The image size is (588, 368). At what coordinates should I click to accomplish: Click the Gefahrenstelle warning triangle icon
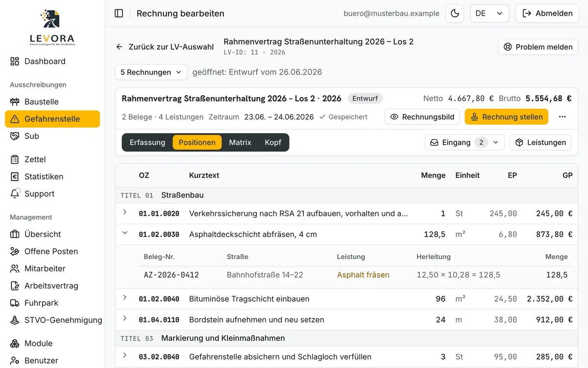(15, 119)
